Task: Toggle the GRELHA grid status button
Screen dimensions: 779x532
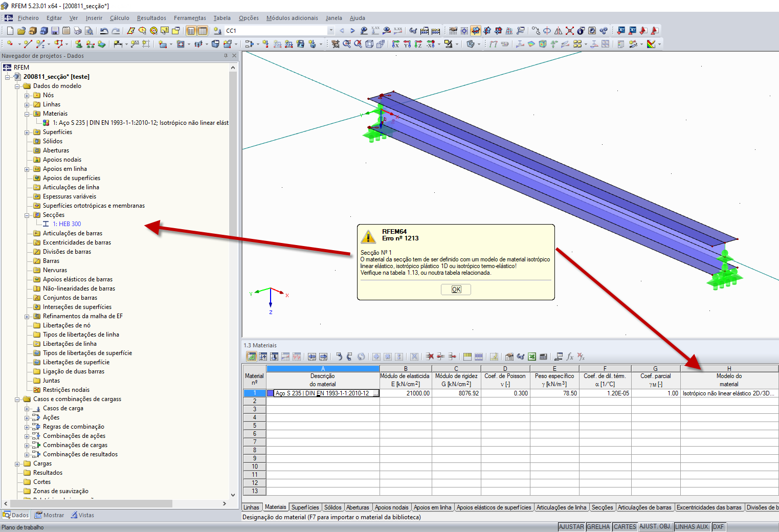Action: [x=598, y=526]
